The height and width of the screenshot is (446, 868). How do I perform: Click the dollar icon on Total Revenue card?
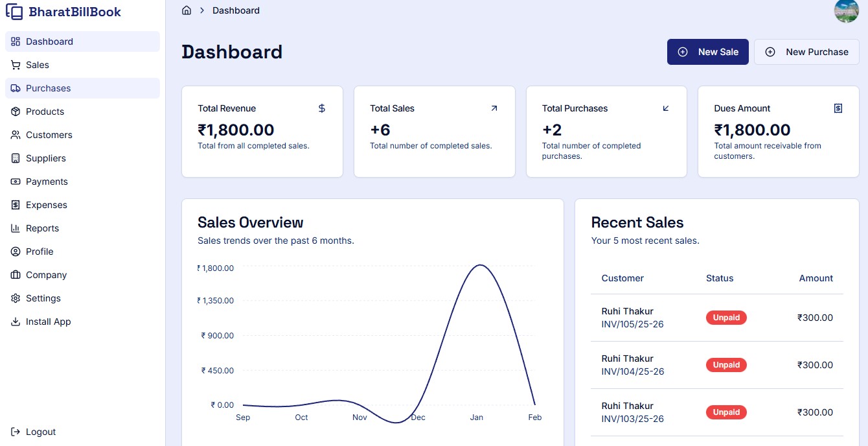coord(321,108)
